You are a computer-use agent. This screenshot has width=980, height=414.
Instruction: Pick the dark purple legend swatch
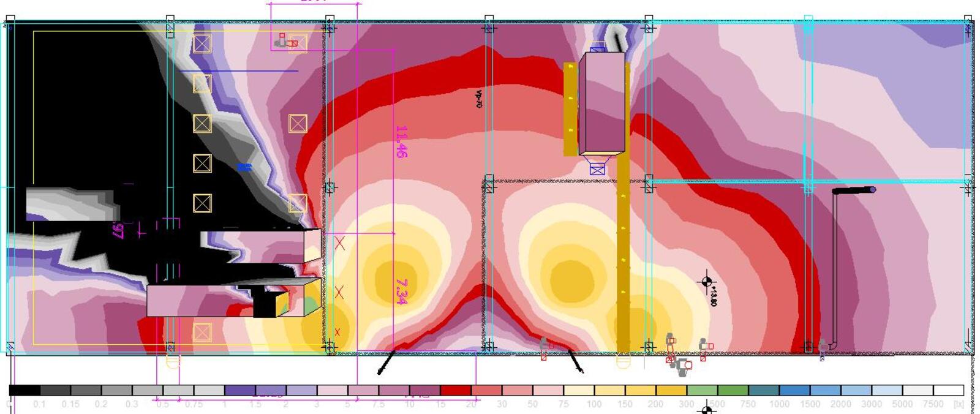coord(240,390)
